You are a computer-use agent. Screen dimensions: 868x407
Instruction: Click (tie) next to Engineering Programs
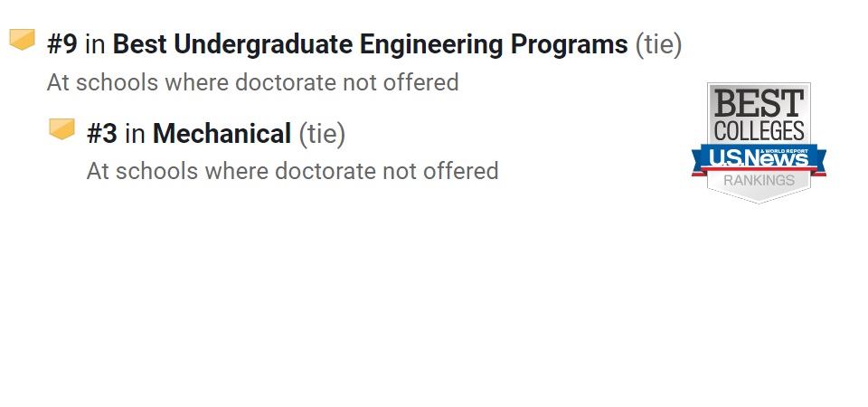pos(658,44)
